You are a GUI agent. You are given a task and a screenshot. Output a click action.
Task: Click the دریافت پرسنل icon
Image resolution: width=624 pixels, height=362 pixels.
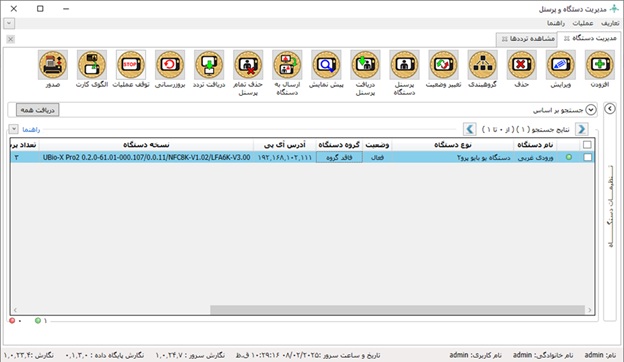(x=365, y=65)
